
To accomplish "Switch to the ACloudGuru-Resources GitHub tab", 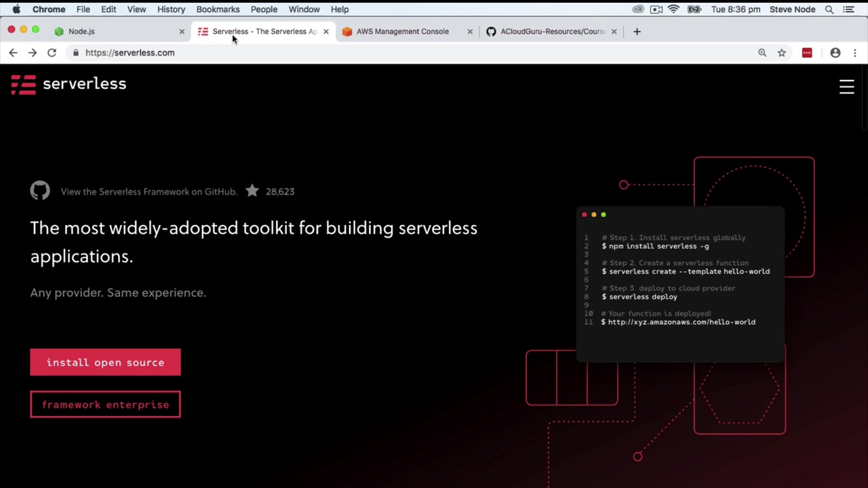I will pos(552,31).
